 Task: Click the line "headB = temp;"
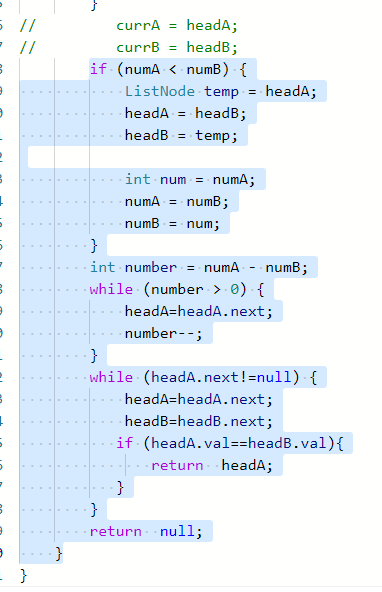coord(181,135)
